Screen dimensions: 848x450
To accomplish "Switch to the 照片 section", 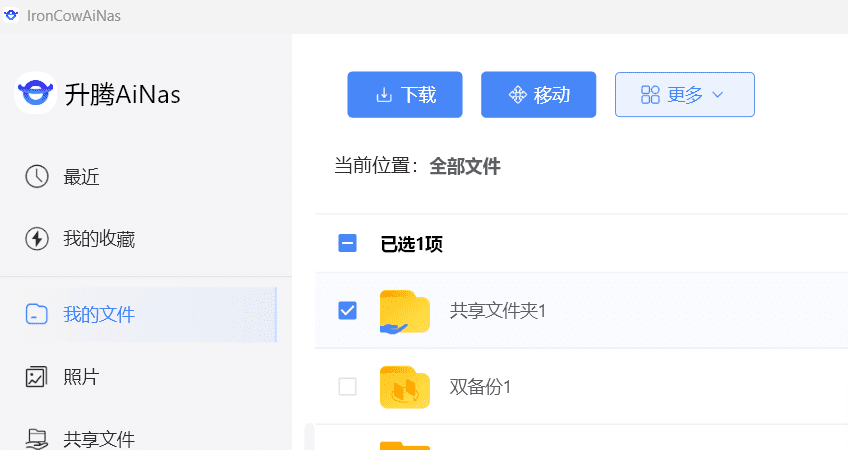I will tap(81, 377).
